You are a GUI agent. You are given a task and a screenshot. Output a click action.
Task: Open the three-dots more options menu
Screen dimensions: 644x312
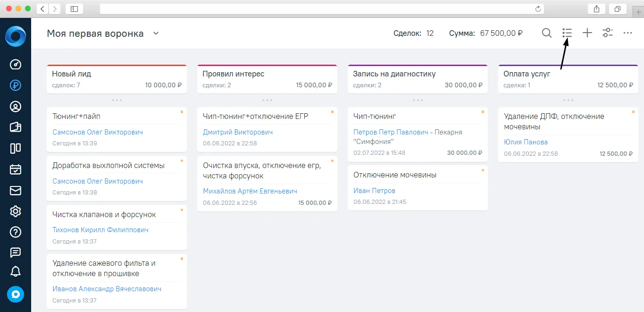pyautogui.click(x=627, y=33)
